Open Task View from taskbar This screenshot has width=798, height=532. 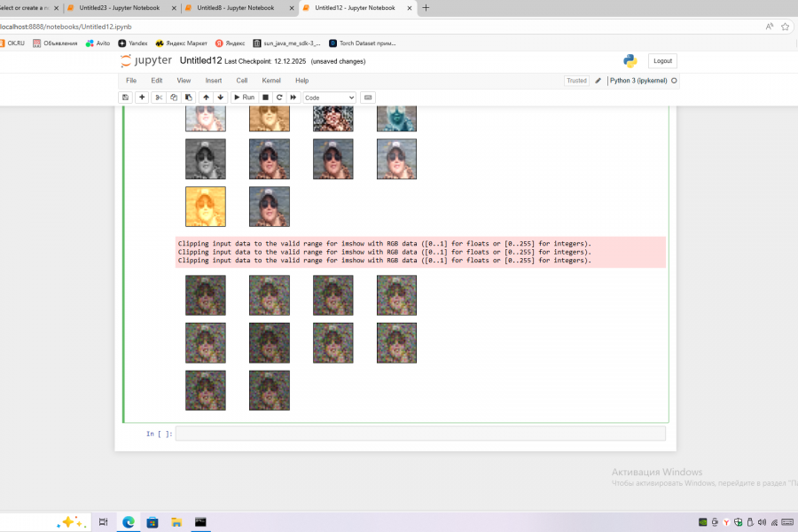tap(104, 522)
